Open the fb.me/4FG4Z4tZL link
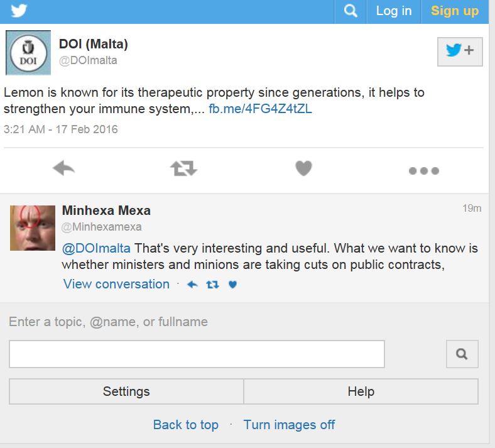The image size is (495, 448). [260, 109]
